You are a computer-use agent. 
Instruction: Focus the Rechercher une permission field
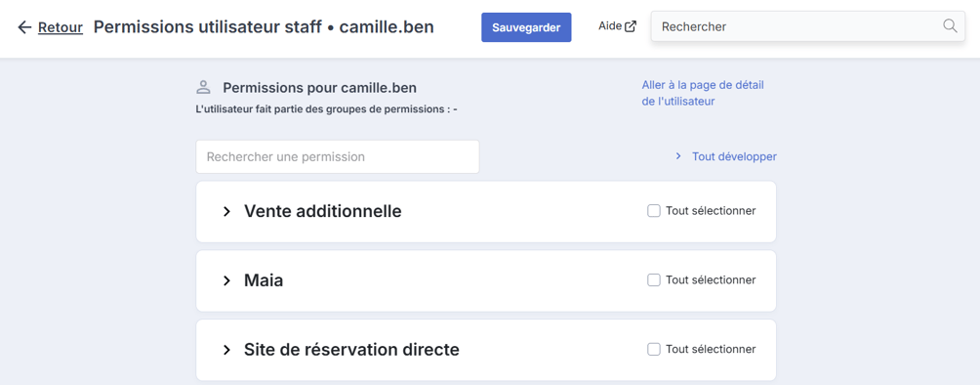pos(338,156)
